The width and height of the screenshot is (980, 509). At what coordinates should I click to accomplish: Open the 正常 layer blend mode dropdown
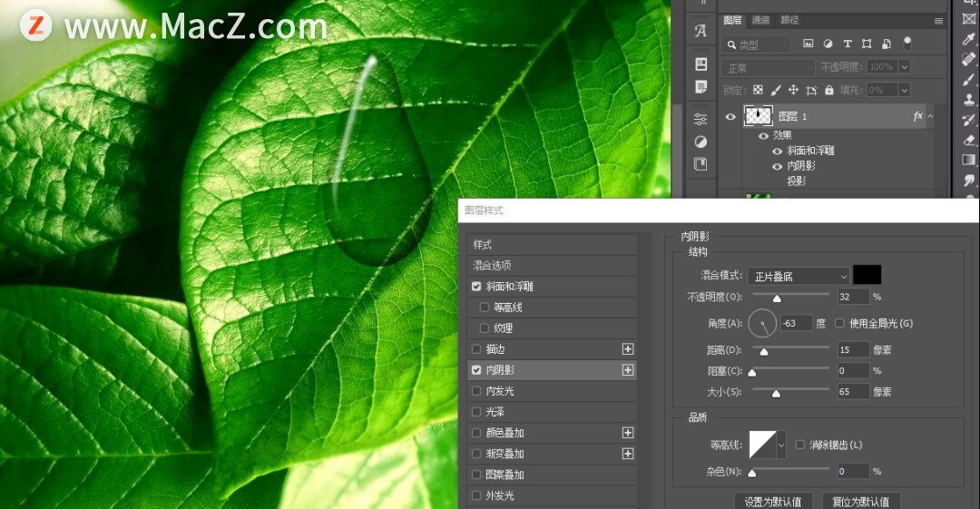768,67
